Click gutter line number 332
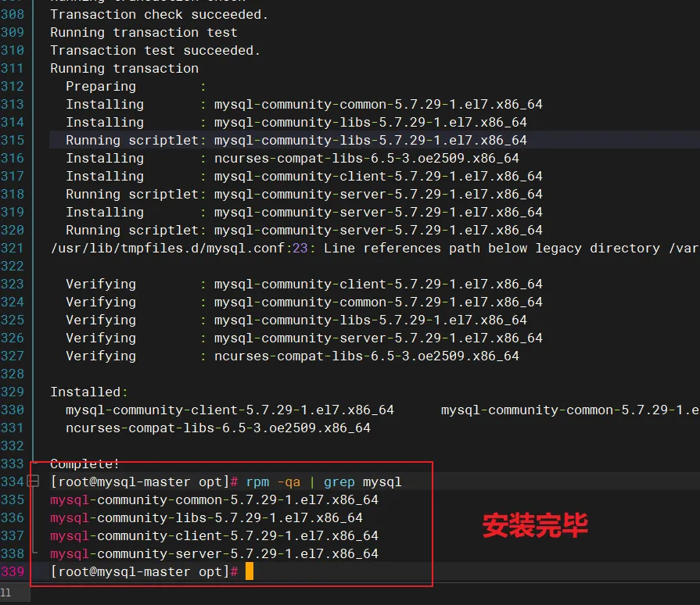 pos(13,446)
